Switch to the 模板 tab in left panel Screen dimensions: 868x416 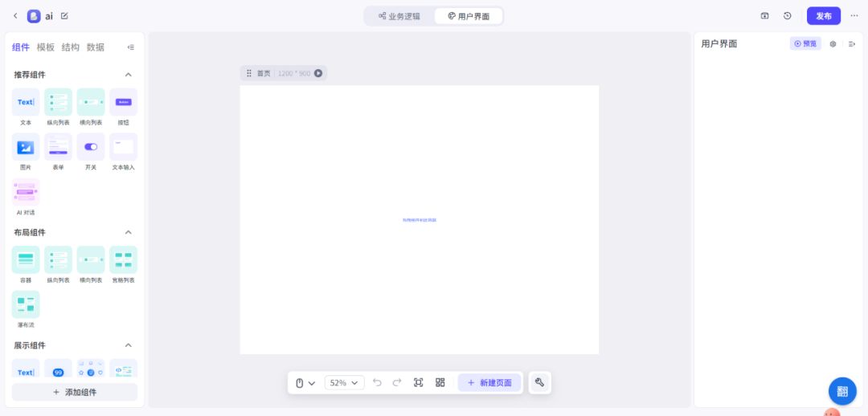[46, 47]
